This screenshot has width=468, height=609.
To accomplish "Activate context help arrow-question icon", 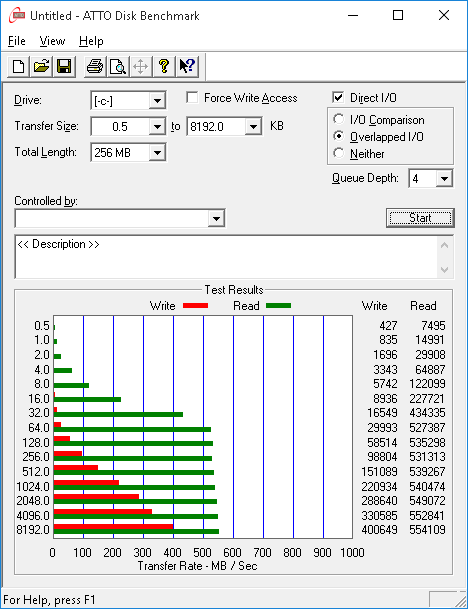I will click(187, 66).
